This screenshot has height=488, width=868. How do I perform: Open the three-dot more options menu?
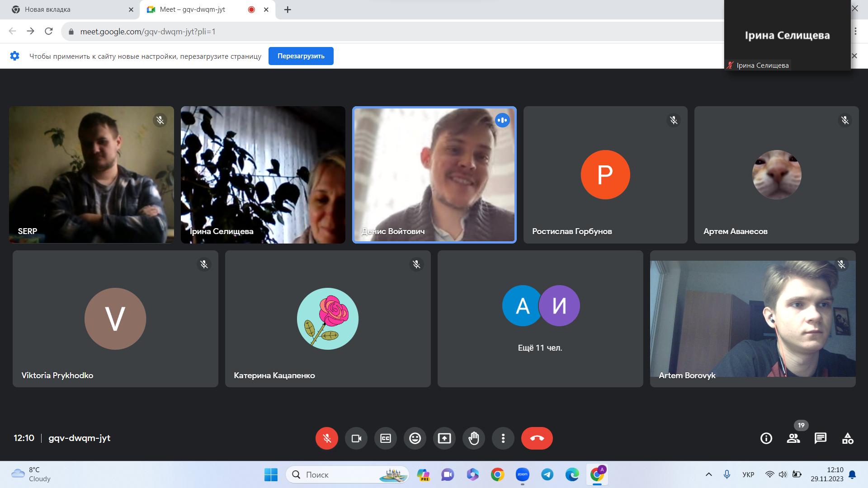503,438
